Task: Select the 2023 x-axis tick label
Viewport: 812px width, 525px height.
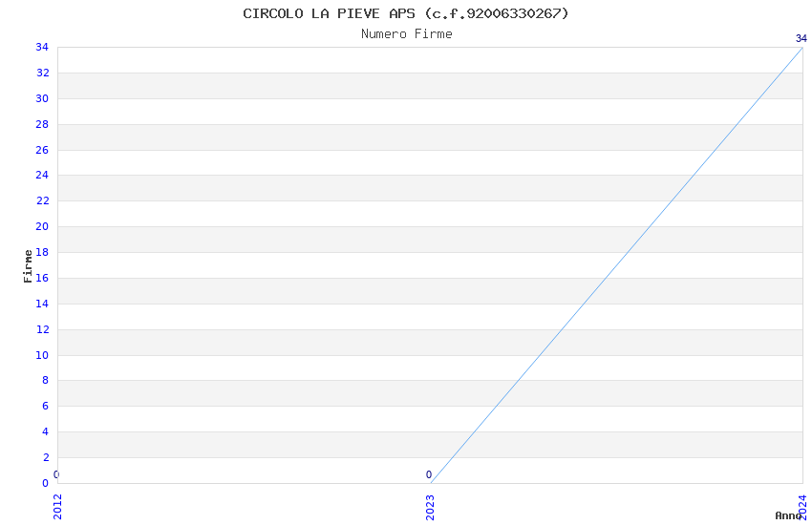Action: tap(430, 507)
